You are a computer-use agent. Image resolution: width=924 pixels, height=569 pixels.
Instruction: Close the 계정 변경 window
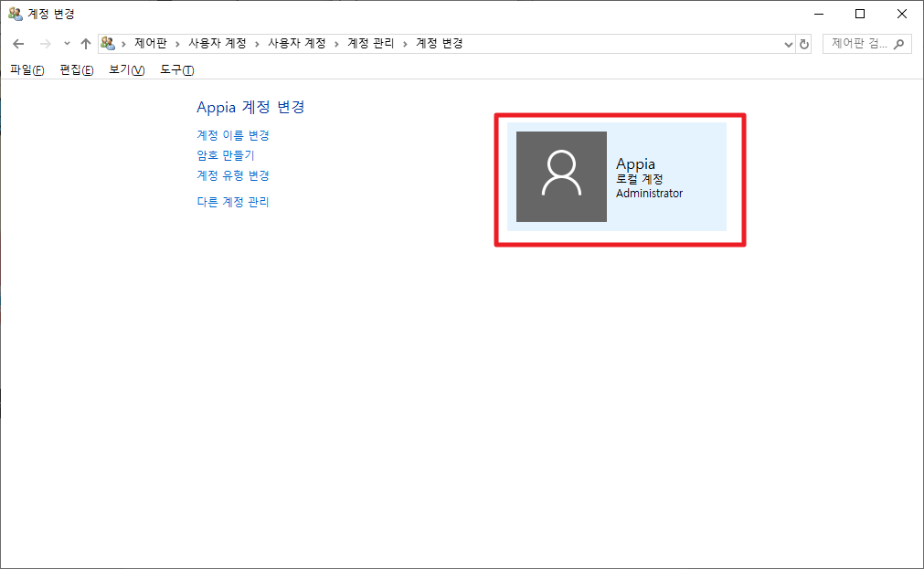(901, 14)
